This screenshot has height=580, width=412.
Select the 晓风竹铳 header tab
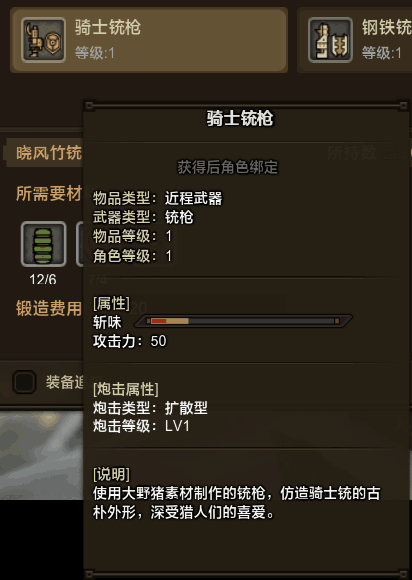[44, 153]
